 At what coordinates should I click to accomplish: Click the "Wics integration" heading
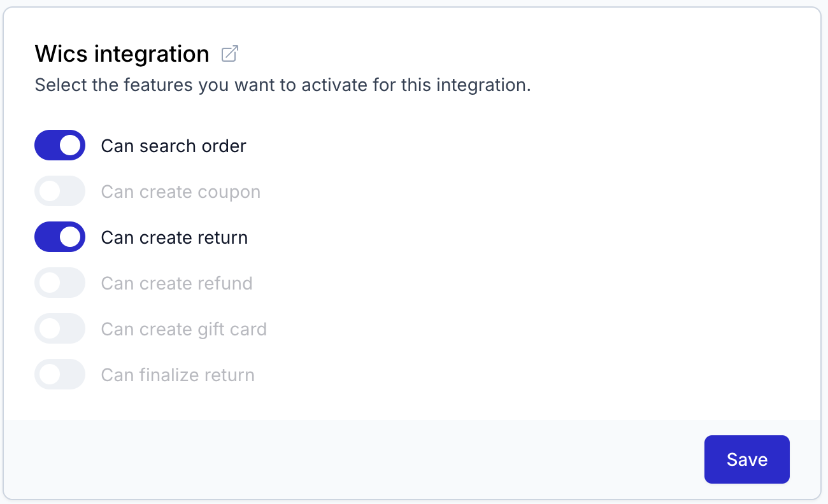122,54
